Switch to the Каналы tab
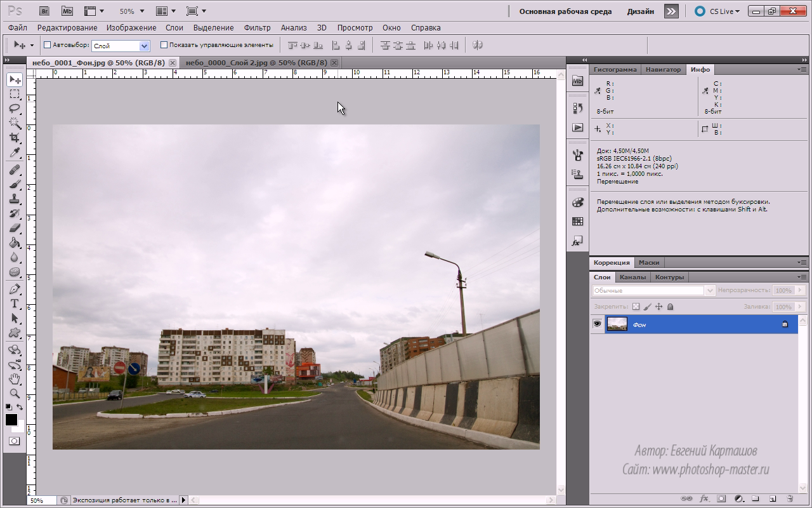 [632, 277]
